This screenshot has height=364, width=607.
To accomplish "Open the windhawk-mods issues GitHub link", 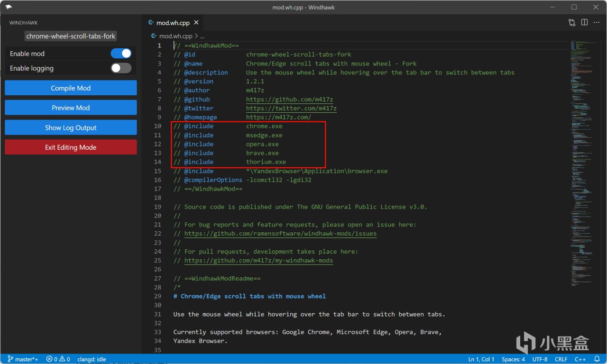I will (280, 234).
